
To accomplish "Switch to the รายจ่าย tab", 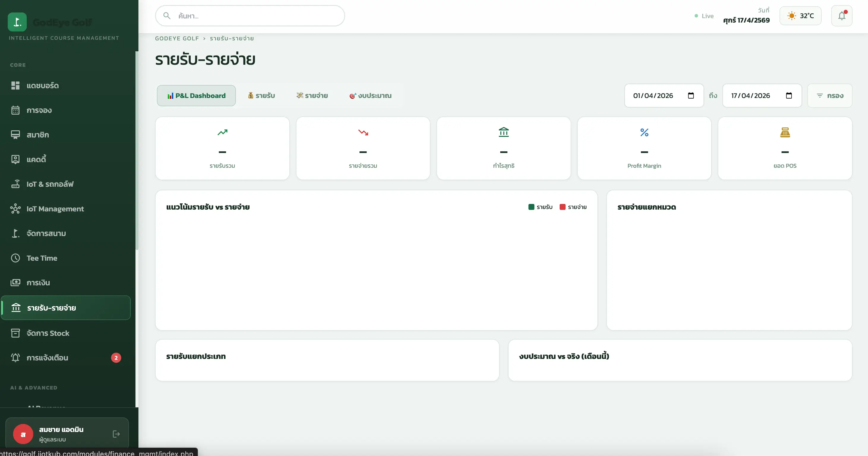I will click(312, 96).
